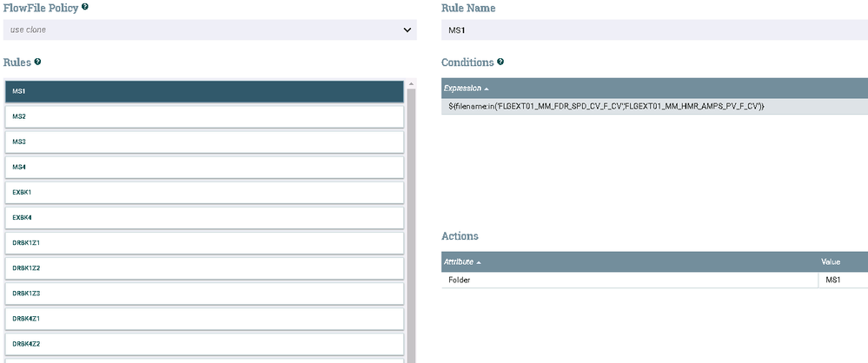Image resolution: width=868 pixels, height=363 pixels.
Task: Select the DRBK1Z2 rule
Action: click(x=204, y=267)
